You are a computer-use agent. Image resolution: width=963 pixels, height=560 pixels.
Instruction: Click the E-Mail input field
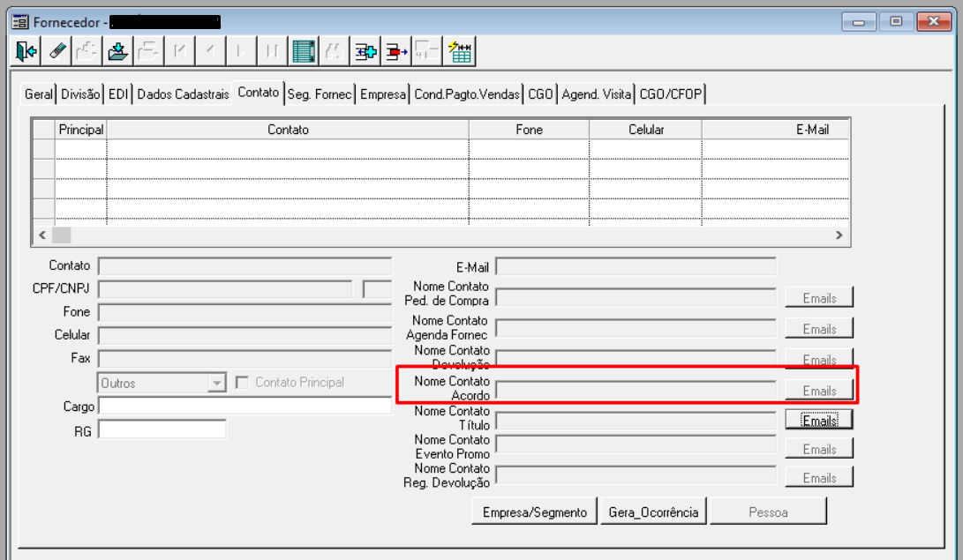click(x=636, y=267)
